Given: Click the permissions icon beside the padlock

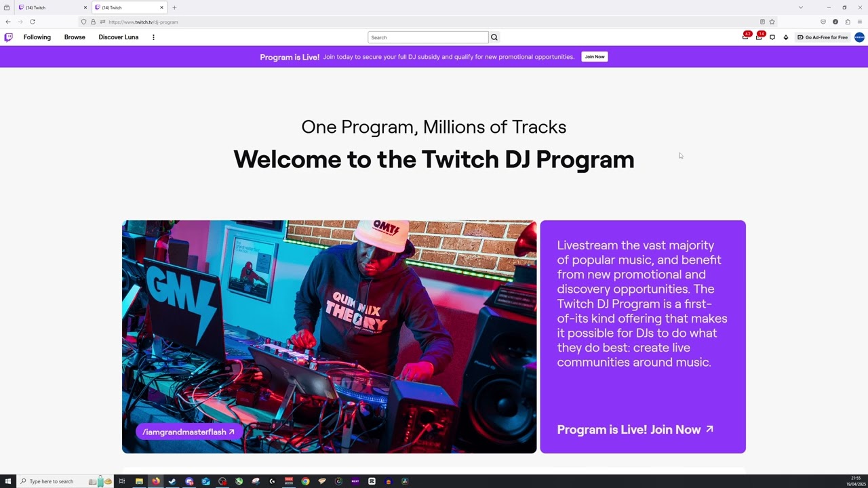Looking at the screenshot, I should point(102,22).
